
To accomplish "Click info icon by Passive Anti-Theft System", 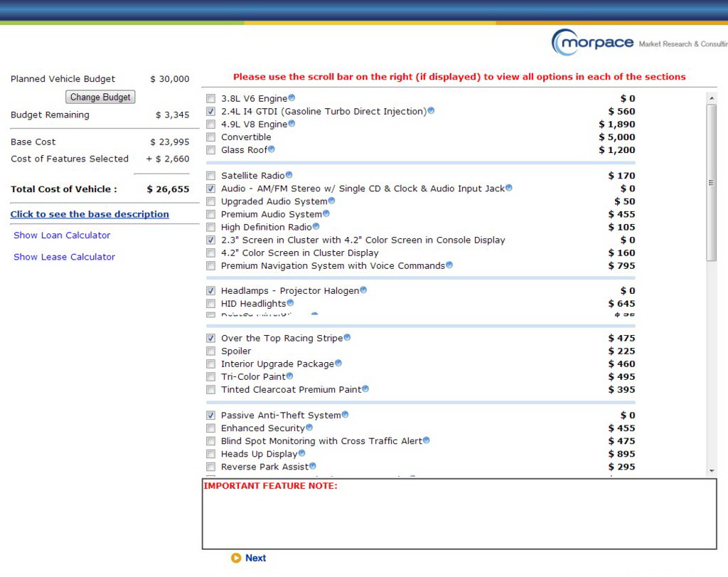I will click(x=345, y=414).
